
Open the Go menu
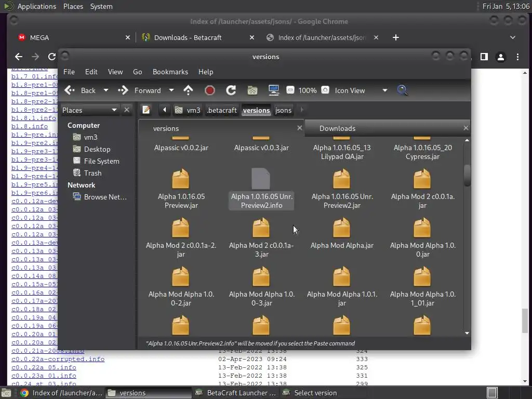pyautogui.click(x=137, y=72)
